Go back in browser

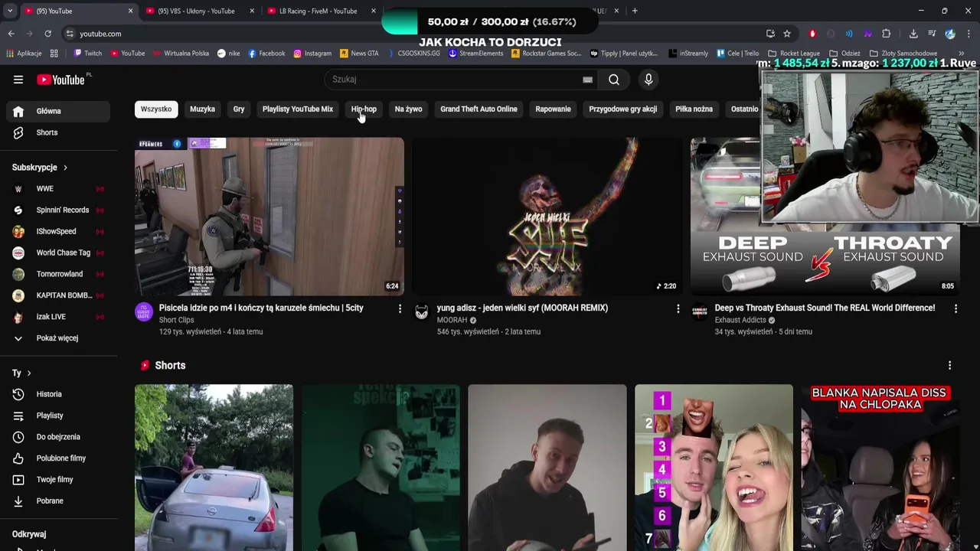pyautogui.click(x=11, y=34)
